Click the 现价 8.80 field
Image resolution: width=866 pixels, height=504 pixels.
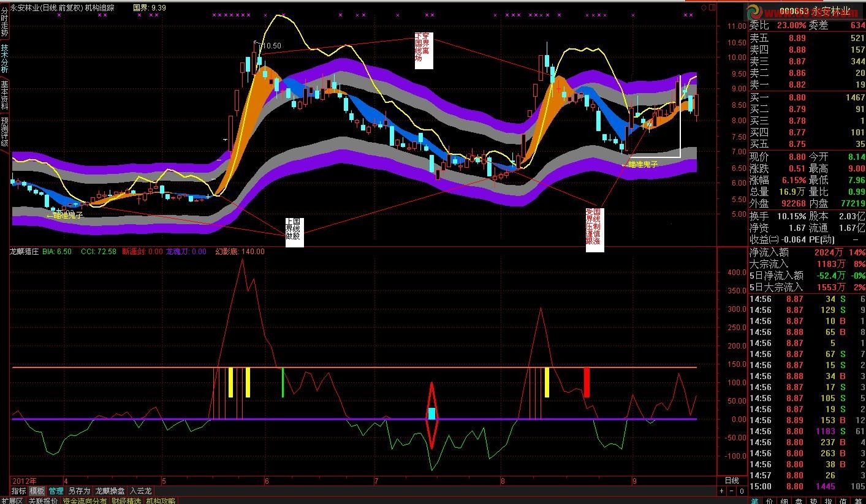point(778,157)
